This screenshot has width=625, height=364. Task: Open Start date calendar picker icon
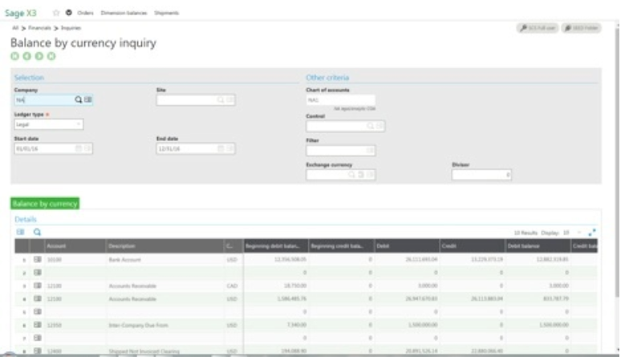[79, 148]
